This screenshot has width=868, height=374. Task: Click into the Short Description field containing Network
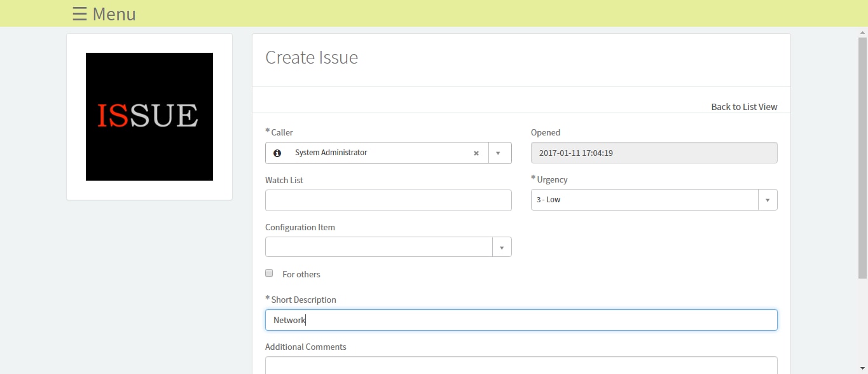pyautogui.click(x=521, y=320)
